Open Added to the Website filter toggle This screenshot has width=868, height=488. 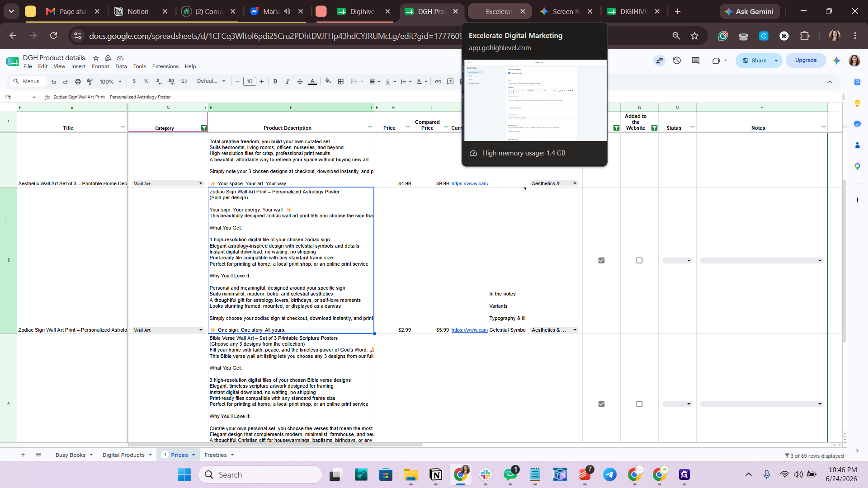654,128
